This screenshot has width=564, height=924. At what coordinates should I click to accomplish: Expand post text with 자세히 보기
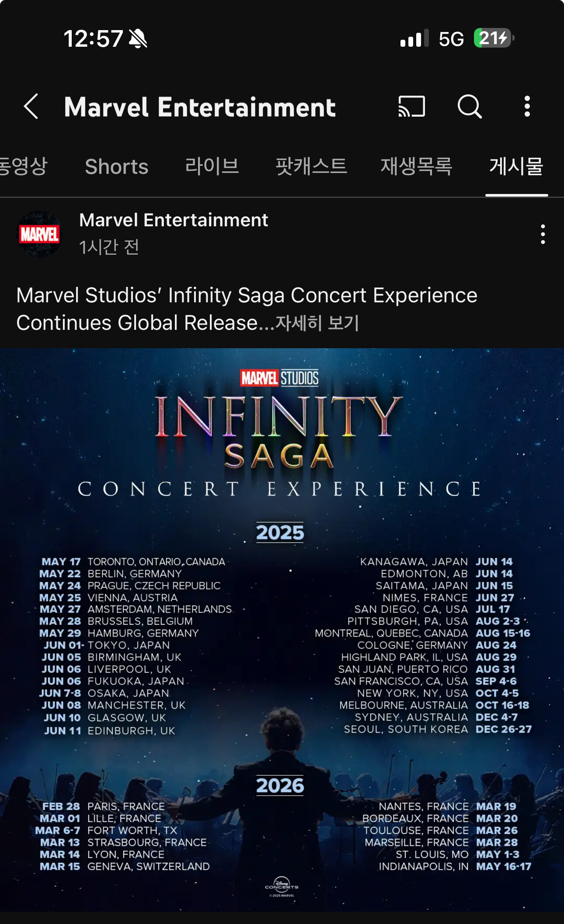(317, 323)
